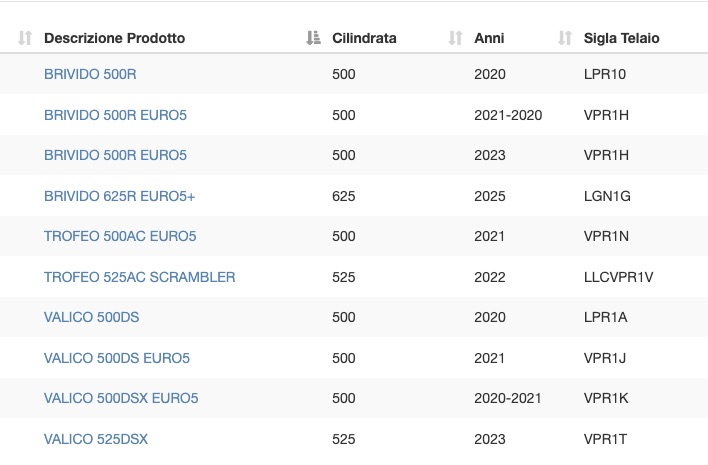Select the LLCVPR1V frame code cell
708x465 pixels.
(619, 277)
